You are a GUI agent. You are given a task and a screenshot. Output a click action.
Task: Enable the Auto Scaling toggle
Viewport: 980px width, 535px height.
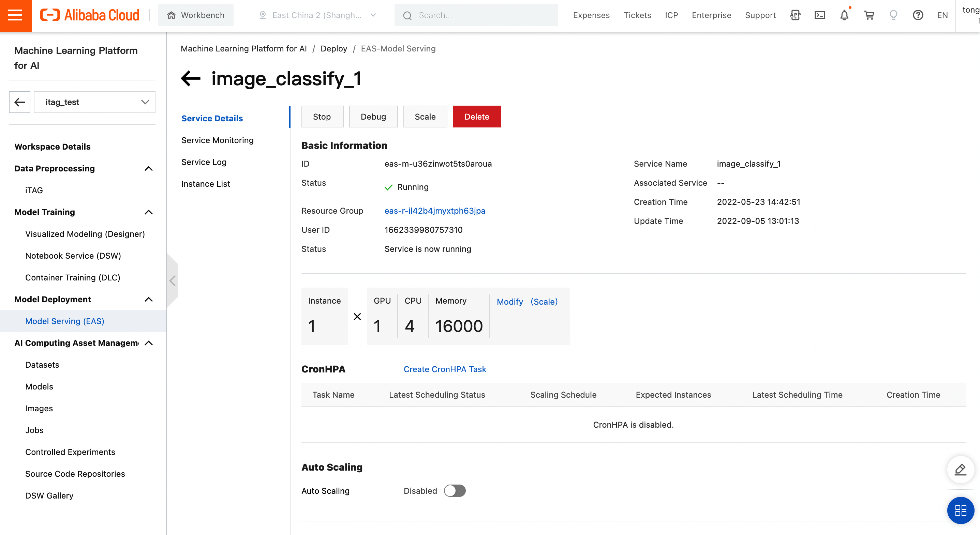click(455, 490)
